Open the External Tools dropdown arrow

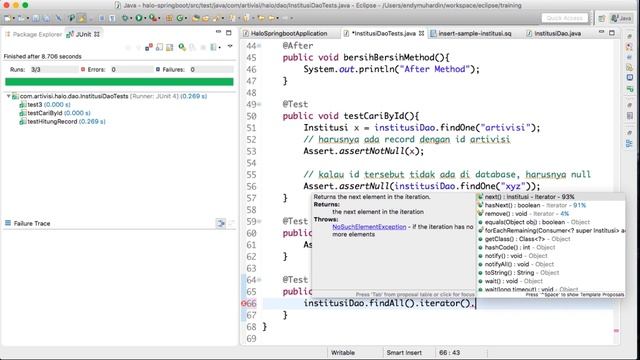click(x=159, y=18)
